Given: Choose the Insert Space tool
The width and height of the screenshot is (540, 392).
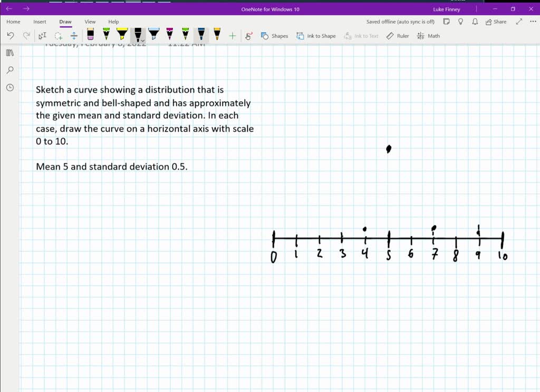Looking at the screenshot, I should pyautogui.click(x=74, y=35).
